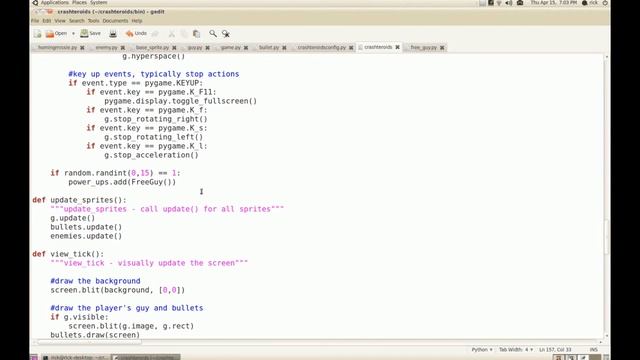Open the Search menu
Screen dimensions: 640x360
click(x=77, y=21)
